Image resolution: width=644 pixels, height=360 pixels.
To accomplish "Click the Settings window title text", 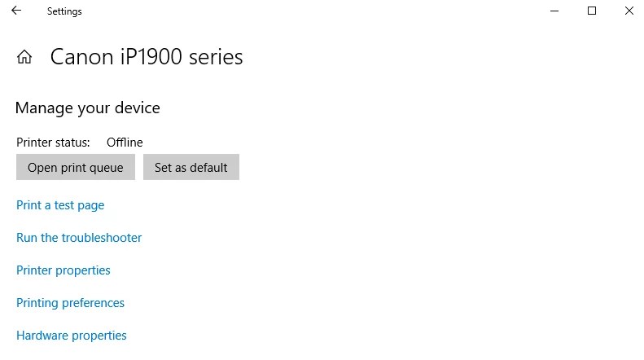I will [x=64, y=11].
